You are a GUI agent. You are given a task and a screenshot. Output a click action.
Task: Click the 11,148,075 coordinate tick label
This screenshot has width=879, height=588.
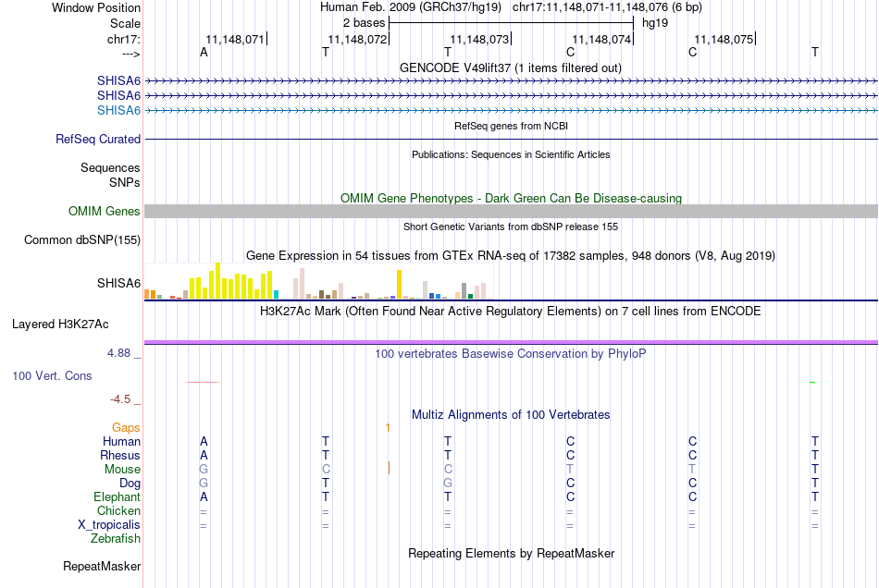pos(724,39)
